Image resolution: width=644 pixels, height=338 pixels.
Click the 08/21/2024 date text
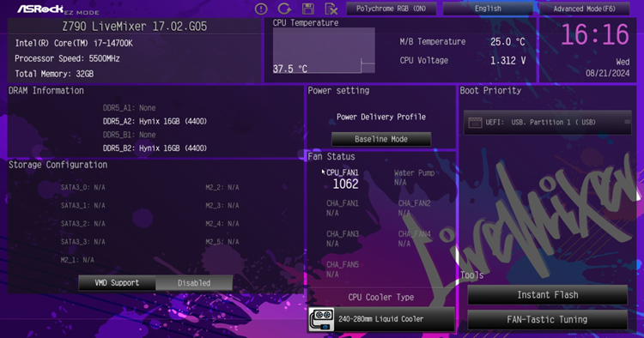[x=607, y=73]
